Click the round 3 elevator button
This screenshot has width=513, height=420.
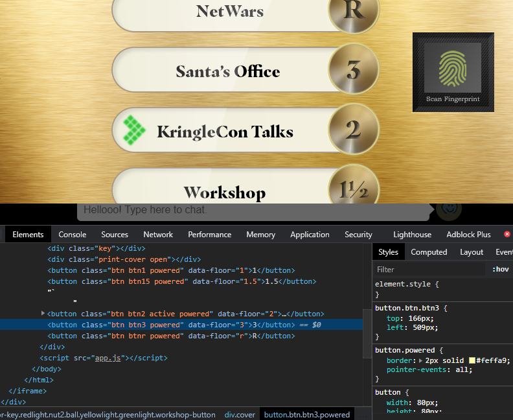pyautogui.click(x=354, y=70)
